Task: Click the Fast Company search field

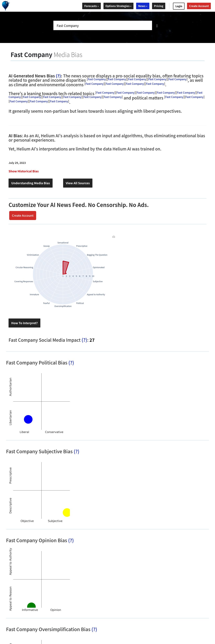Action: coord(103,26)
